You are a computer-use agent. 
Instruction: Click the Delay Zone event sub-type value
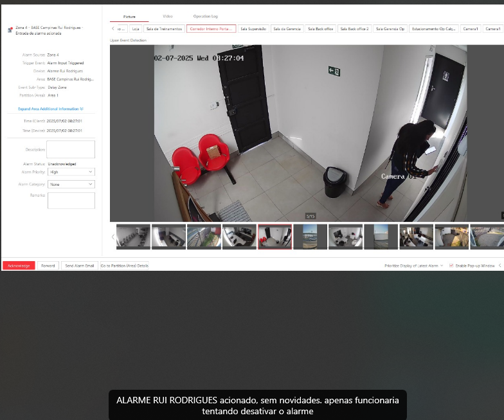coord(57,87)
